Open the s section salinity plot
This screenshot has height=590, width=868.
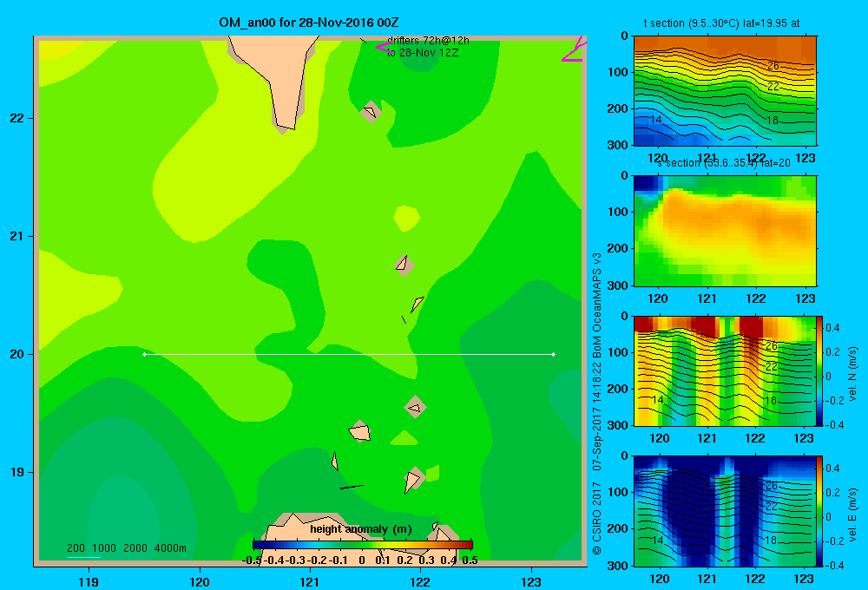tap(725, 231)
